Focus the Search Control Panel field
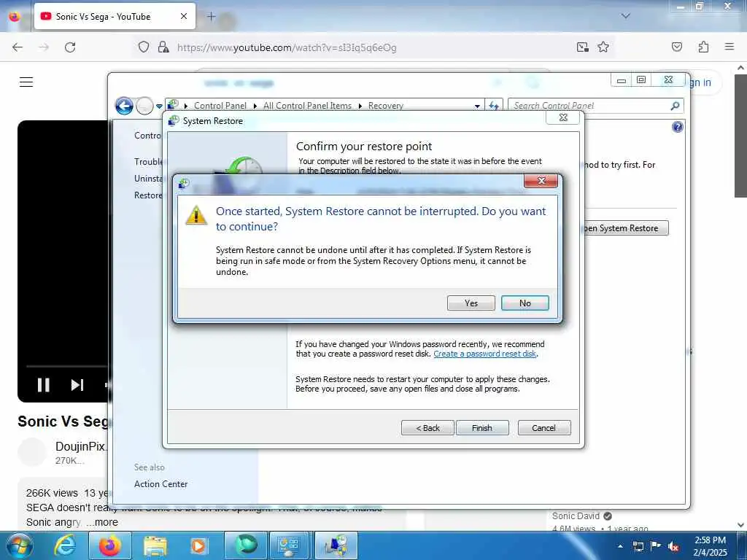 589,106
